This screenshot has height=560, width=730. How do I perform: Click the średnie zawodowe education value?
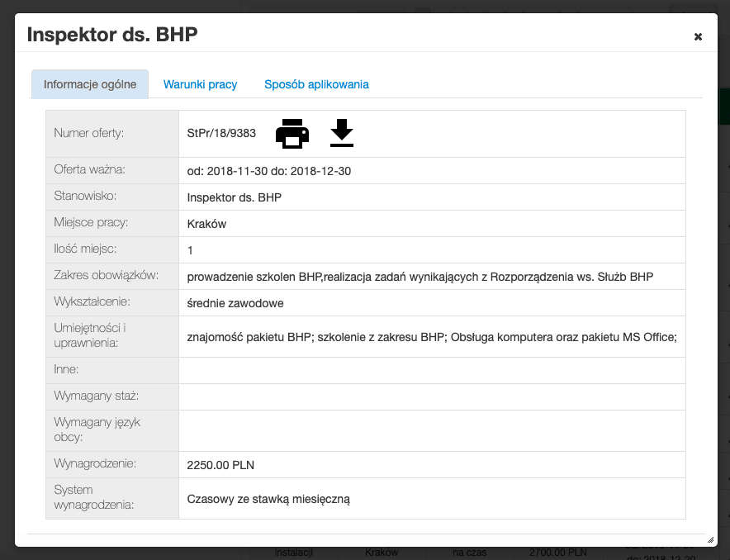coord(235,303)
